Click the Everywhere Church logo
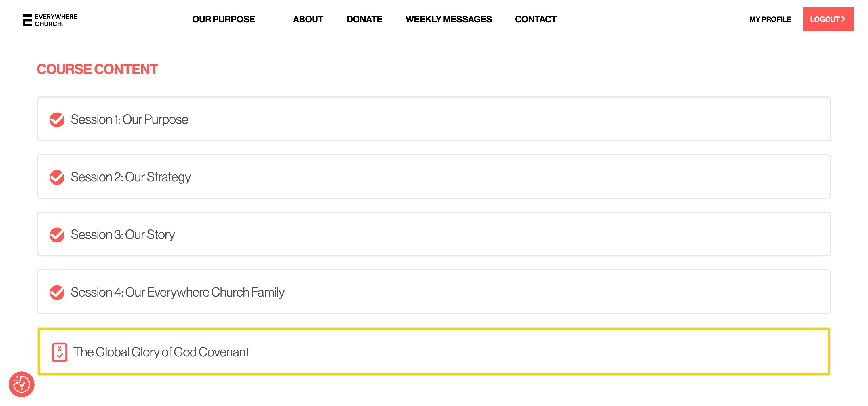This screenshot has width=868, height=406. (50, 20)
